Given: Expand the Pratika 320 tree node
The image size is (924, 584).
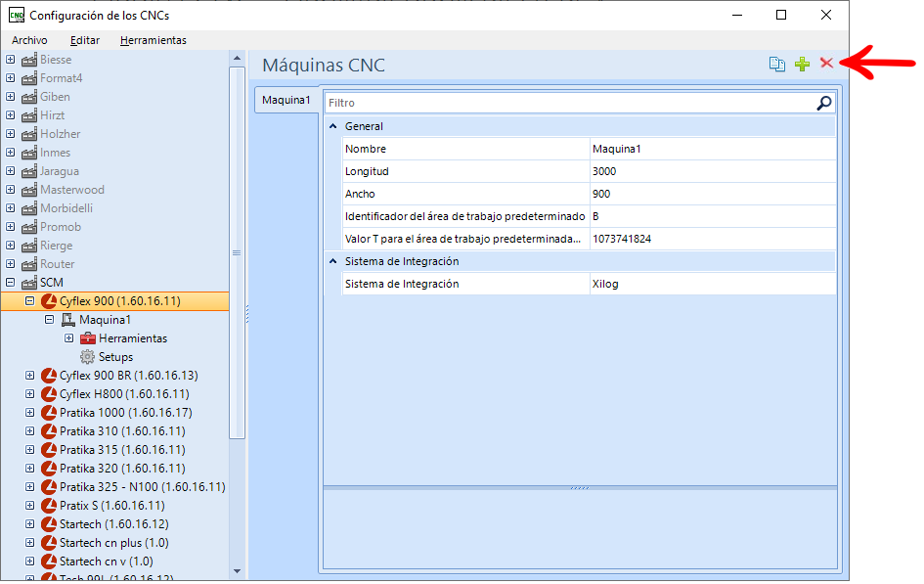Looking at the screenshot, I should [29, 468].
